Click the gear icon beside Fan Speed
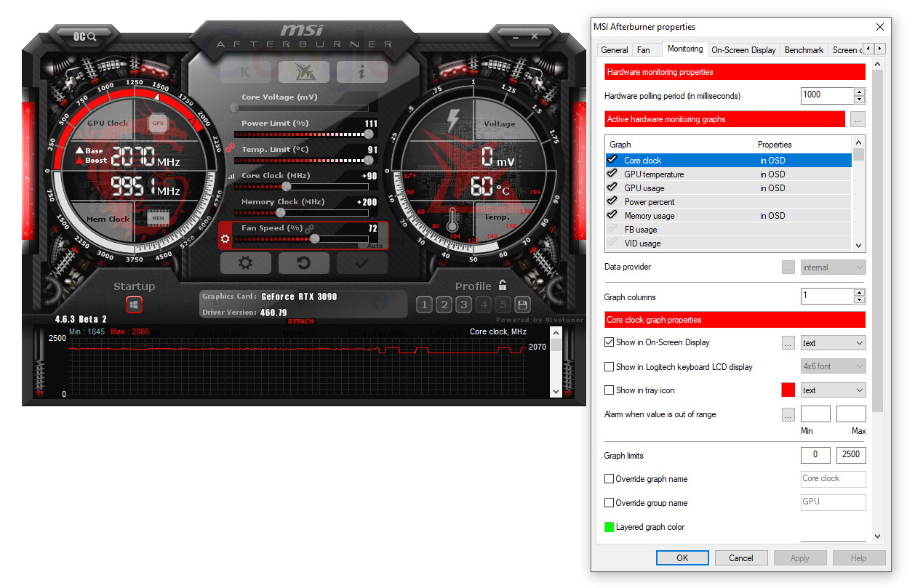The width and height of the screenshot is (907, 588). (225, 239)
